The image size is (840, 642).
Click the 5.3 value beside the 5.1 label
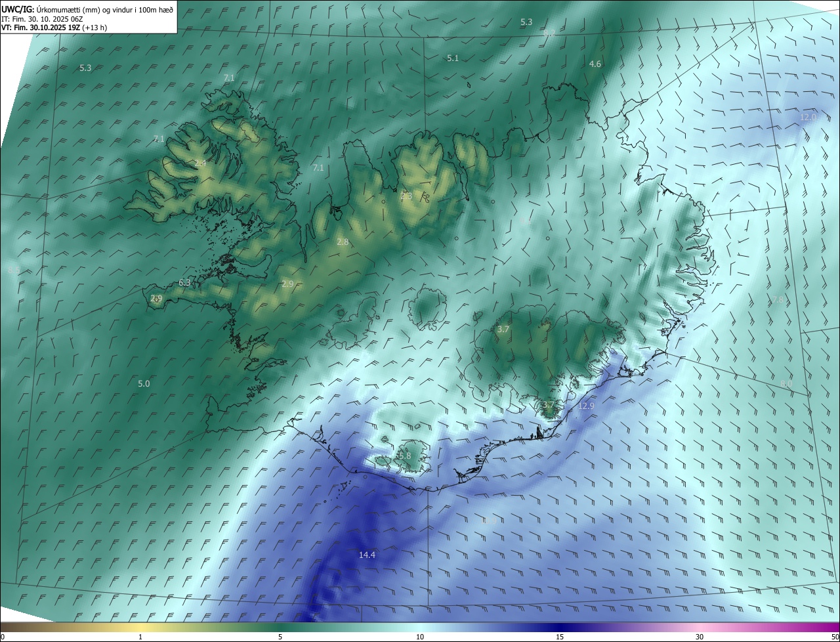526,22
